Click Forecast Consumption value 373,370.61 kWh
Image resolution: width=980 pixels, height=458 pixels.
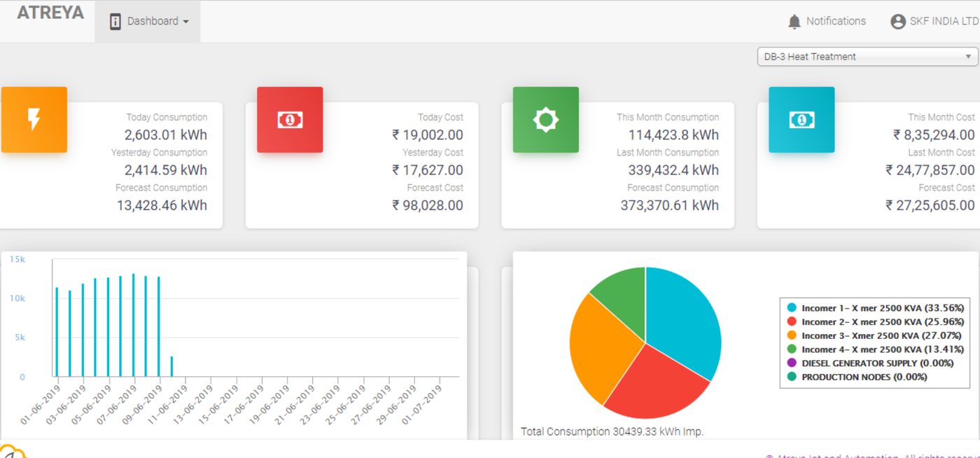[670, 205]
